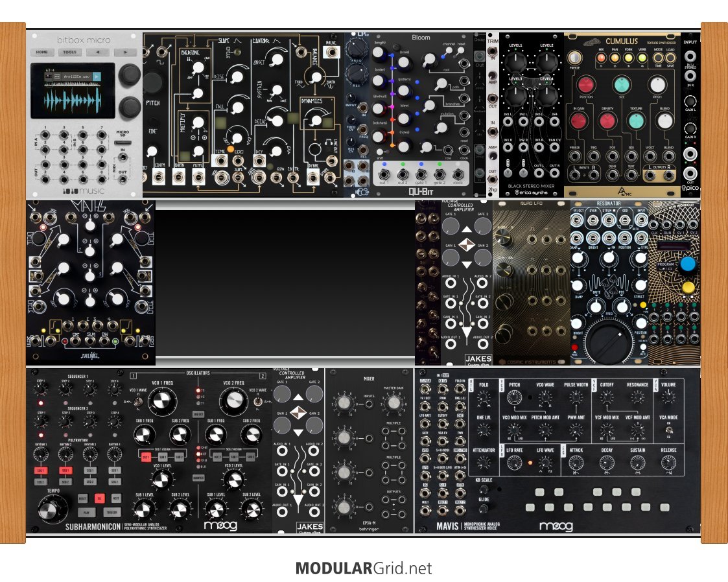Click the VCO 2 FREQ knob

[233, 401]
